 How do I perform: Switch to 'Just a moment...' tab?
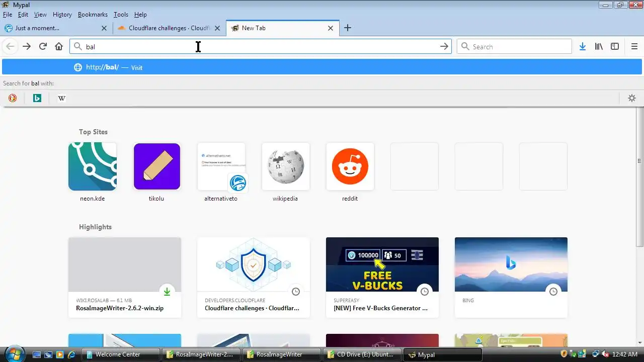pyautogui.click(x=56, y=28)
